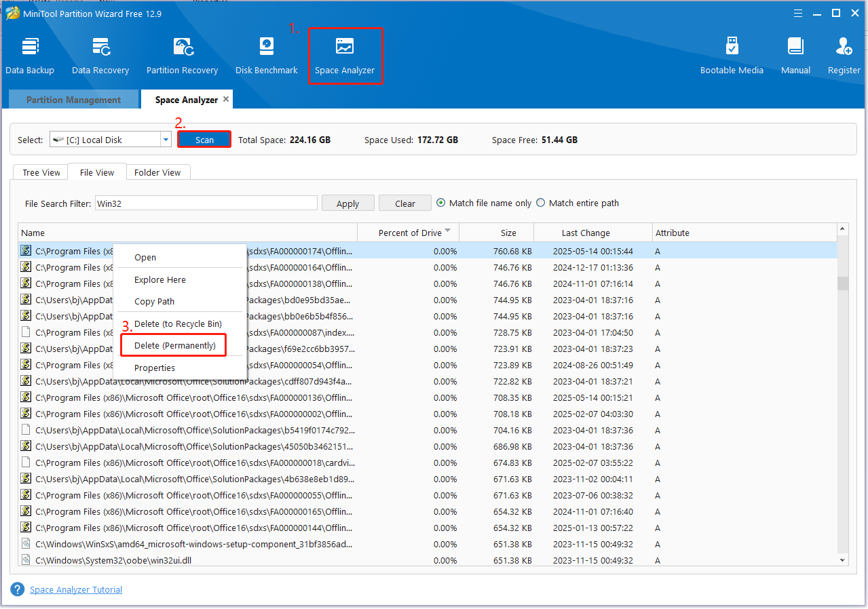Select row ending FA000000136\Offlin...
Screen dimensions: 868x609
[428, 397]
